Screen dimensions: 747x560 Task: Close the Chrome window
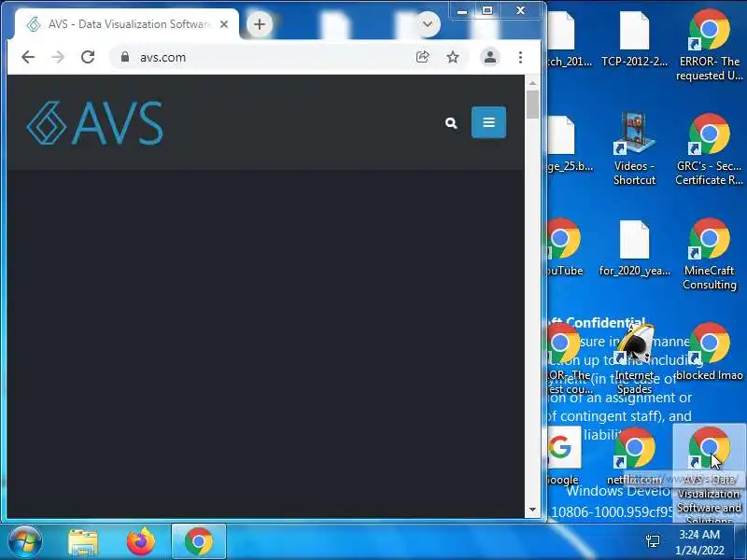click(520, 10)
